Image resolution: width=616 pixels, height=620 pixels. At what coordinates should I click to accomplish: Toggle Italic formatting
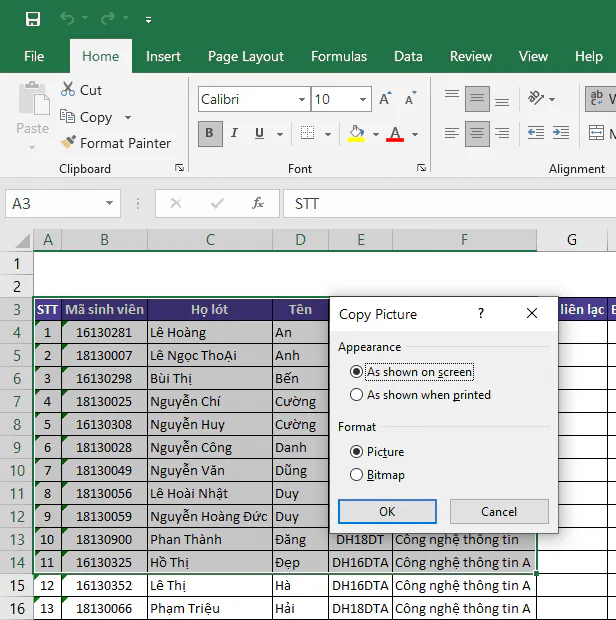234,133
